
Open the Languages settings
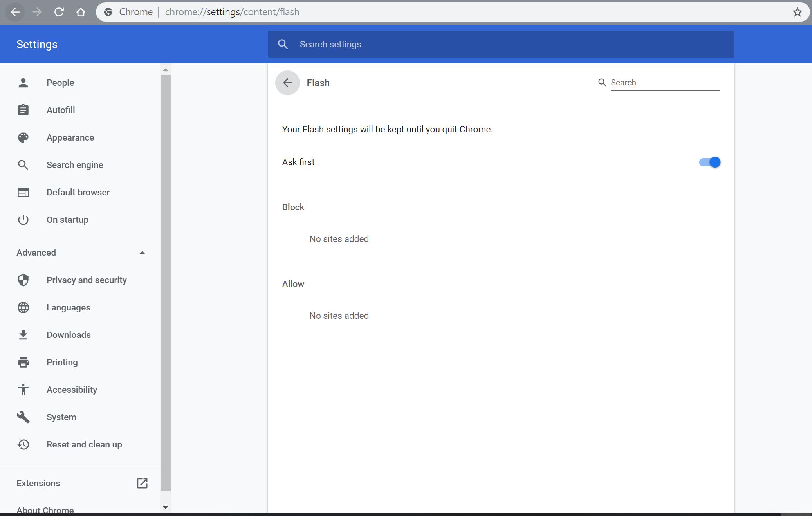(69, 307)
